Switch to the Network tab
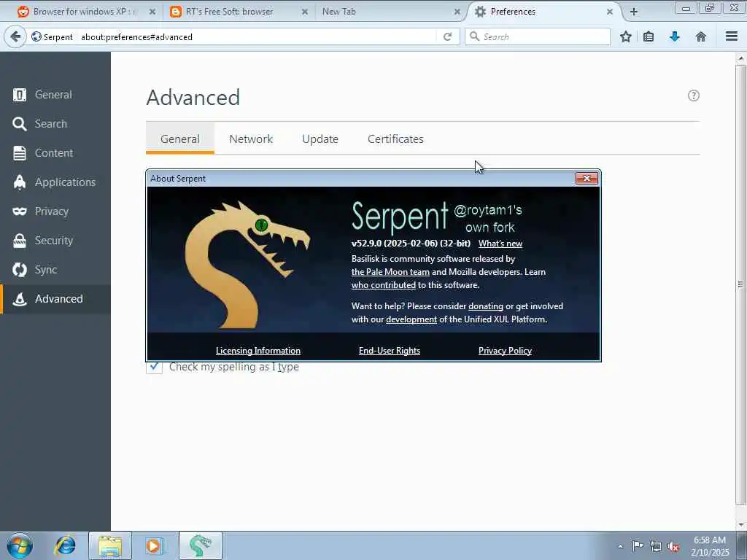Image resolution: width=747 pixels, height=560 pixels. 251,139
